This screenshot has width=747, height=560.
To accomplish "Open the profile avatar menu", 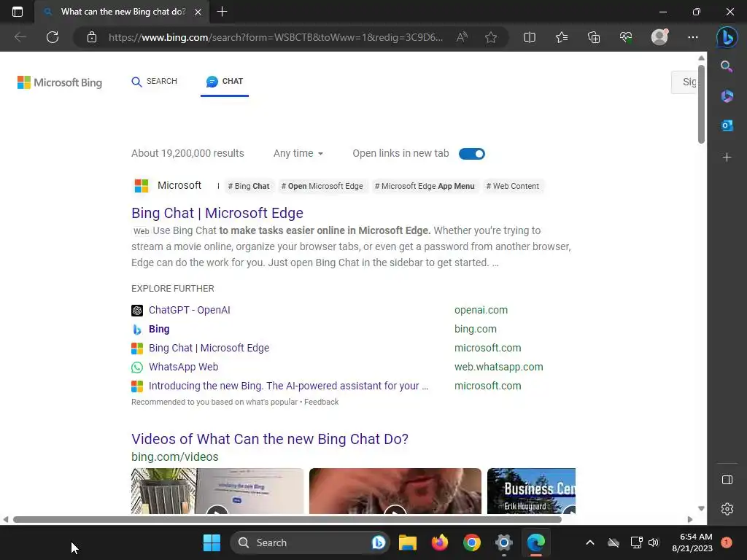I will 659,37.
